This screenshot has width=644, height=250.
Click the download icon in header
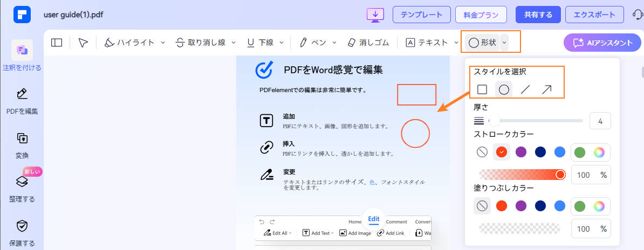[375, 15]
